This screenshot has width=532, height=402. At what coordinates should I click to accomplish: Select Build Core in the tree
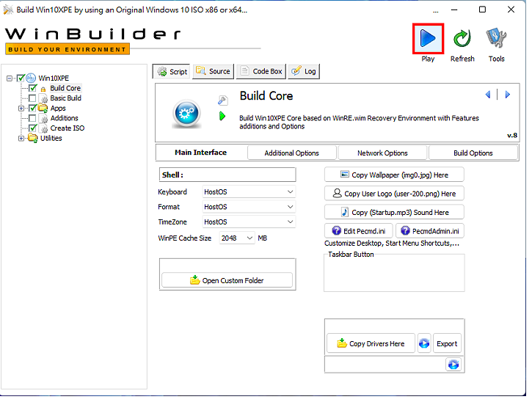65,88
